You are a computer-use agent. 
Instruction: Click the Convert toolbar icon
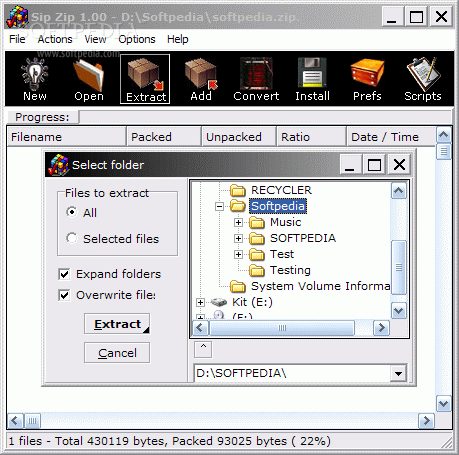[x=256, y=74]
